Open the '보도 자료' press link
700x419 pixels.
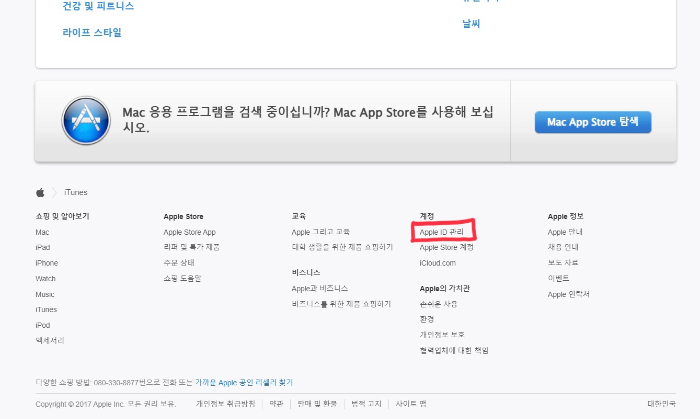click(x=563, y=263)
